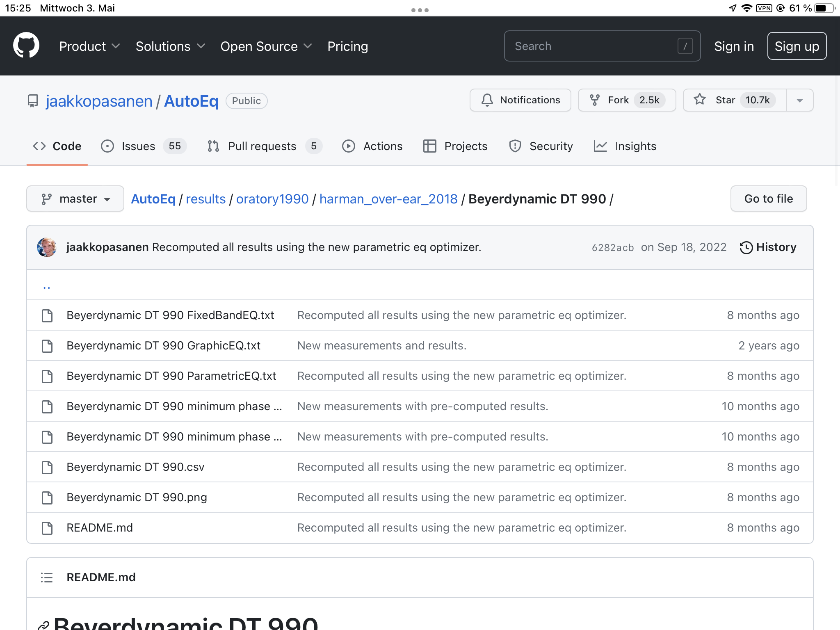This screenshot has width=840, height=630.
Task: Open README.md in the file list
Action: pos(100,528)
